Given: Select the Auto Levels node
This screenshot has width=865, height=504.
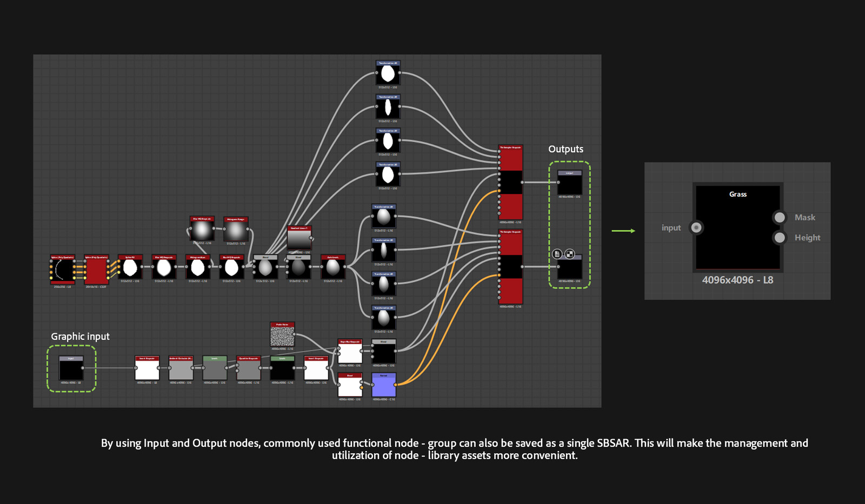Looking at the screenshot, I should pos(333,267).
